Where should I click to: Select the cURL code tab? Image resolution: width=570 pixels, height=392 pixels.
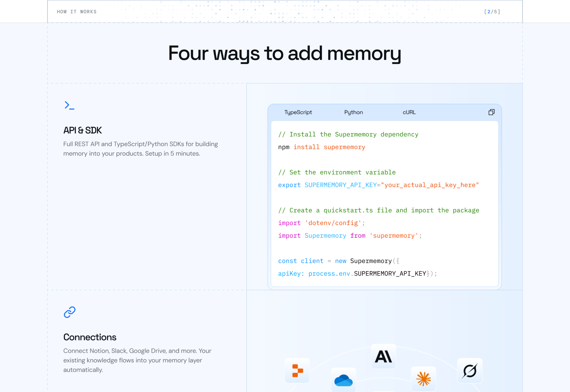409,112
